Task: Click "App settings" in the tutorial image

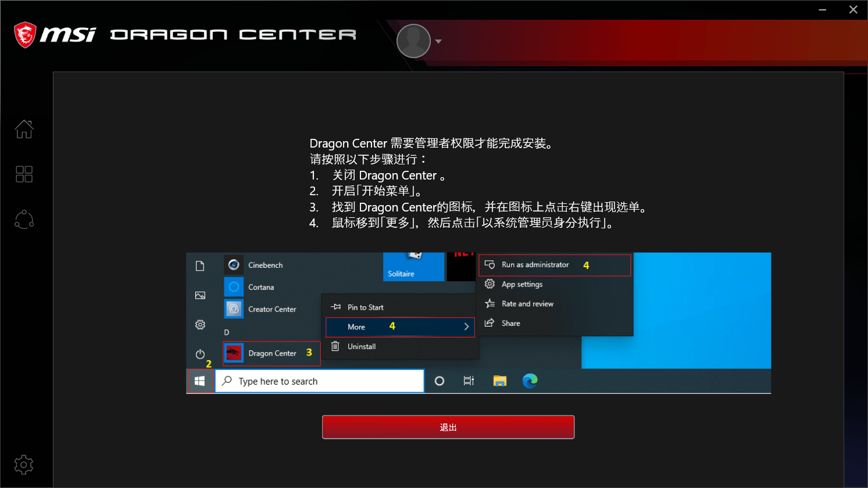Action: [x=522, y=284]
